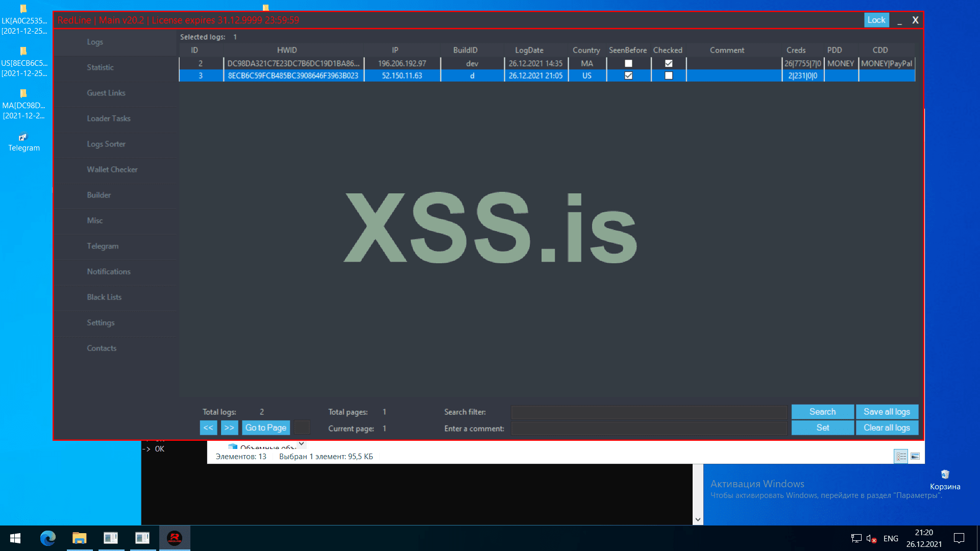Switch to the Builder sidebar section
This screenshot has height=551, width=980.
99,195
